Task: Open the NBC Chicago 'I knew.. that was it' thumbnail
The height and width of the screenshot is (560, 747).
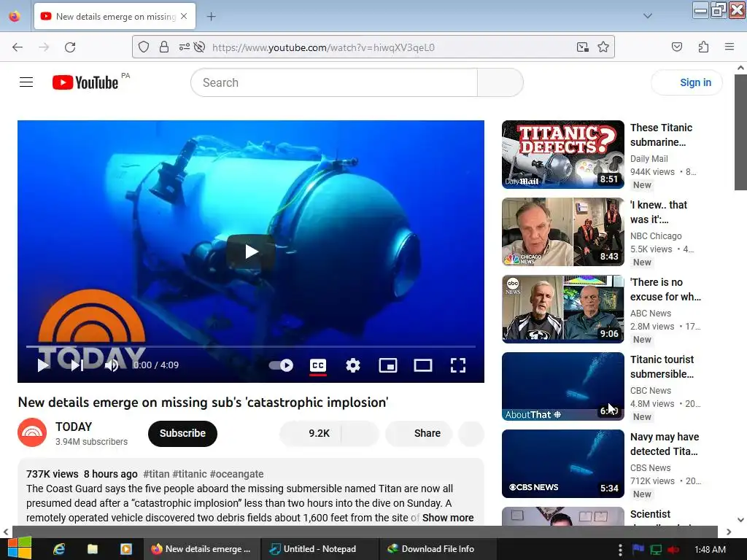Action: coord(562,232)
